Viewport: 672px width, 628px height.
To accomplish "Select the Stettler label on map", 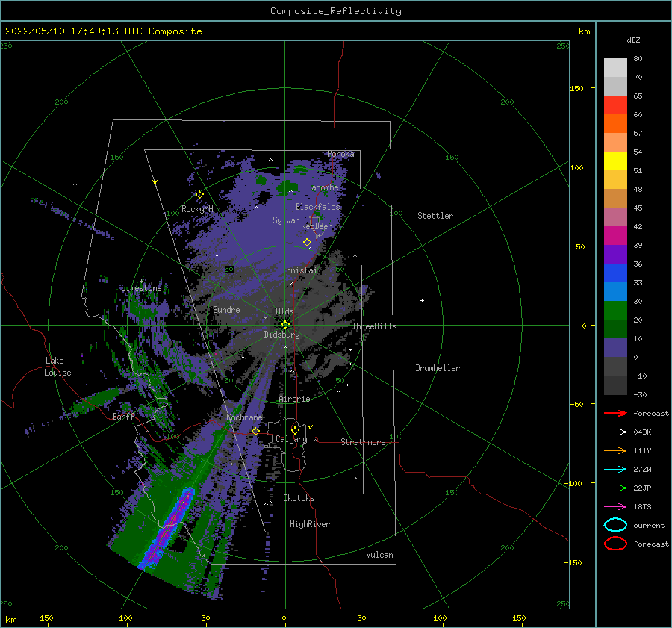I will pyautogui.click(x=435, y=216).
